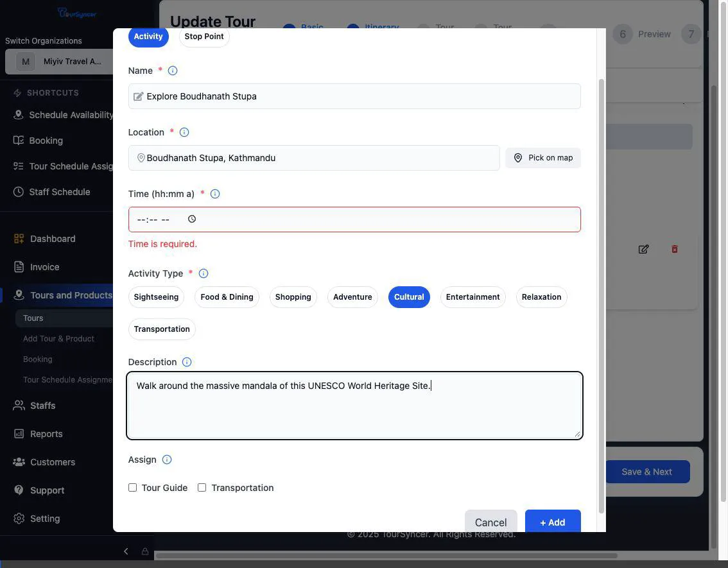Delete the itinerary item via red trash icon

(673, 248)
